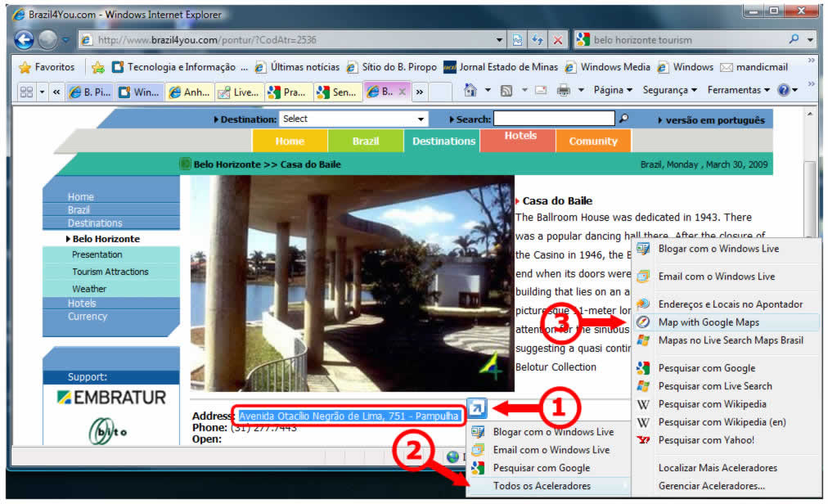Click the site search magnifier icon
828x504 pixels.
point(623,119)
